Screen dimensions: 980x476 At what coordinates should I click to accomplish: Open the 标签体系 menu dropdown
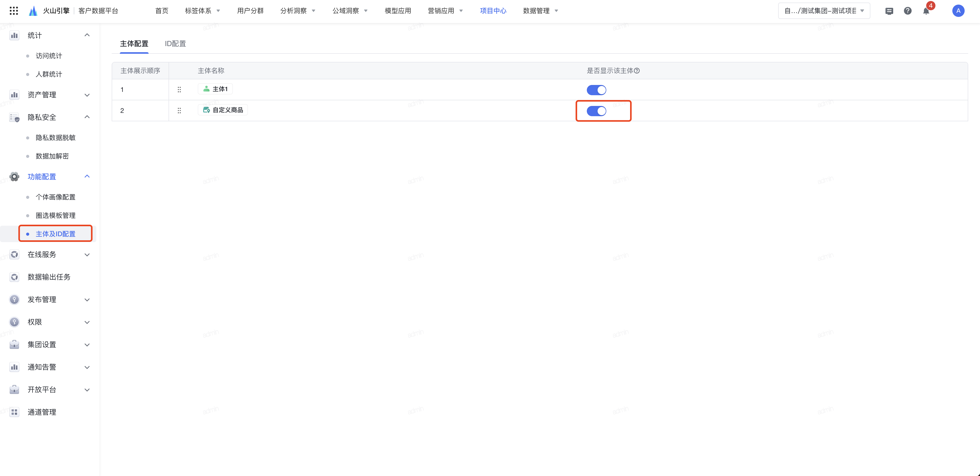tap(202, 11)
